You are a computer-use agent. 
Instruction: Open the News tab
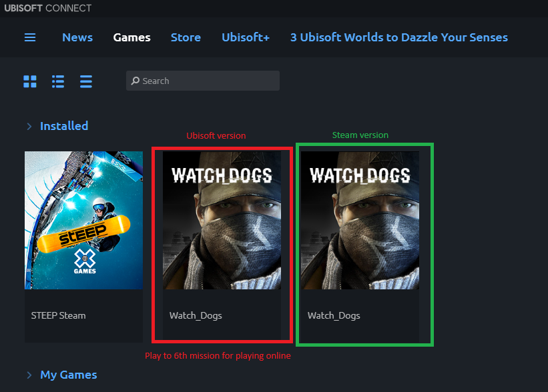77,37
